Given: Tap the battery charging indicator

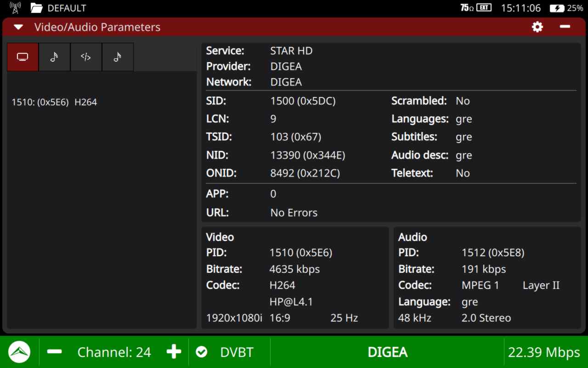Looking at the screenshot, I should point(557,8).
